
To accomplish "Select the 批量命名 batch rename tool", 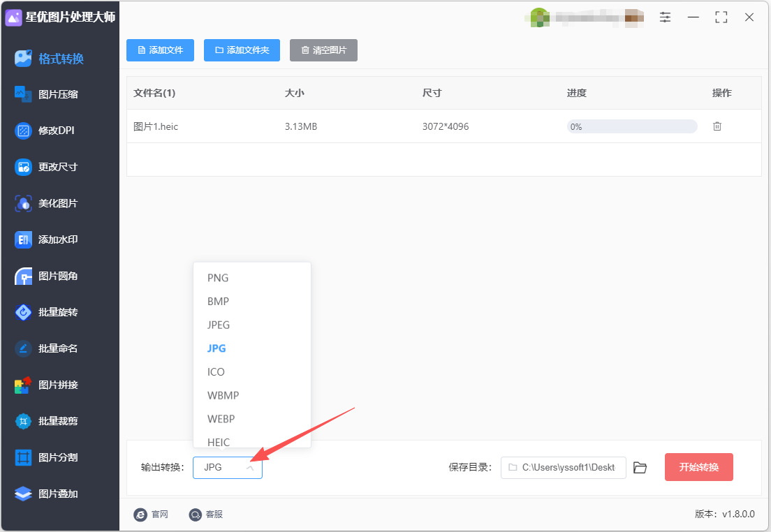I will [45, 348].
